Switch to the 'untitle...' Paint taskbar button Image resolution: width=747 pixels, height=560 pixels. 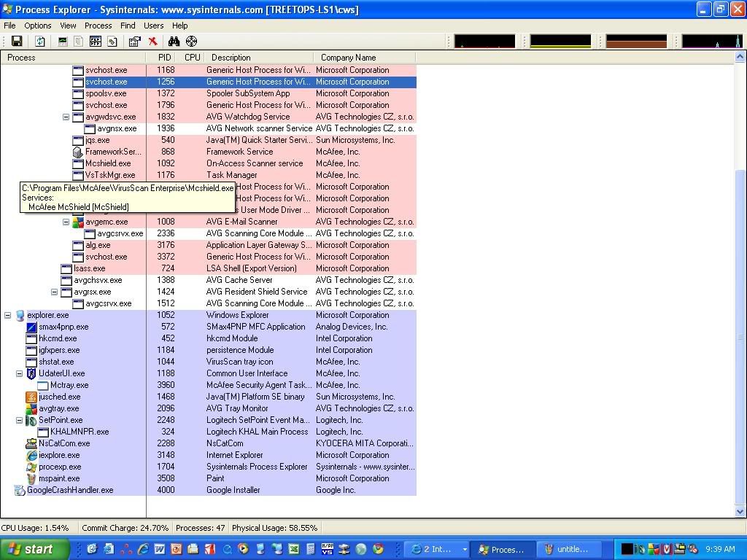click(x=570, y=550)
